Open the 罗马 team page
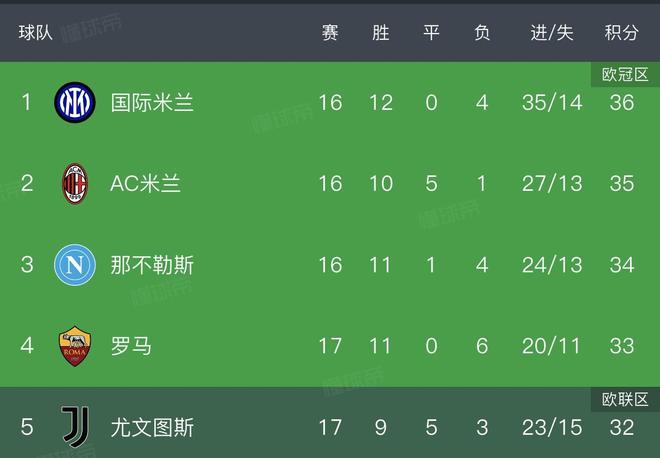Image resolution: width=660 pixels, height=458 pixels. click(x=131, y=346)
